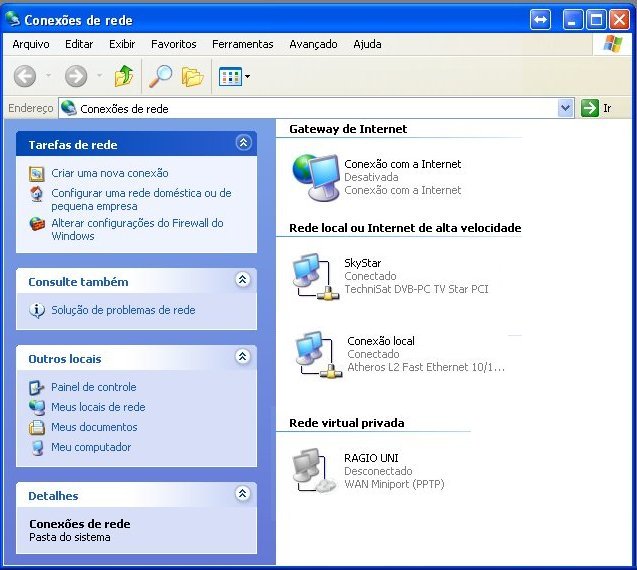Click Atheros L2 Fast Ethernet text
Screen dimensions: 637x570
coord(426,367)
